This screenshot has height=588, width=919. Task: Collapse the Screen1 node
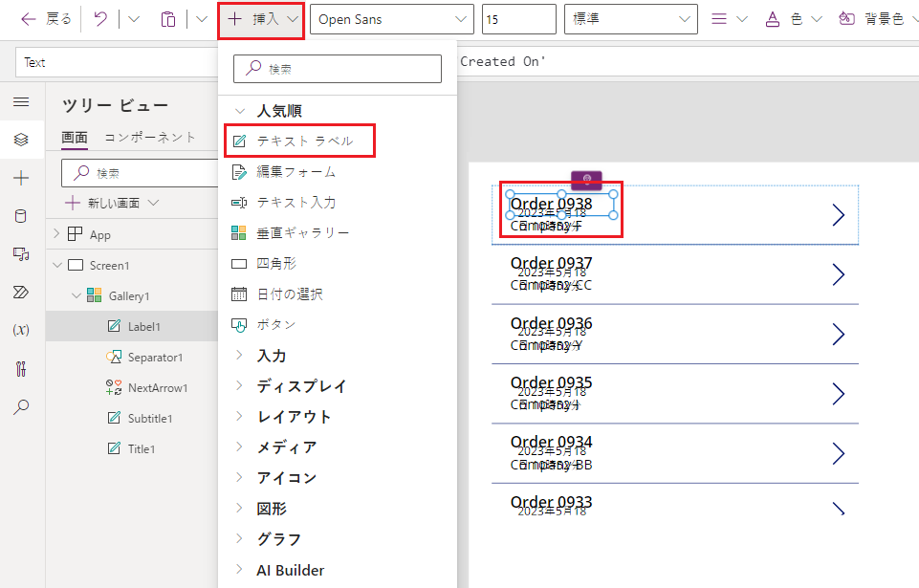click(57, 265)
